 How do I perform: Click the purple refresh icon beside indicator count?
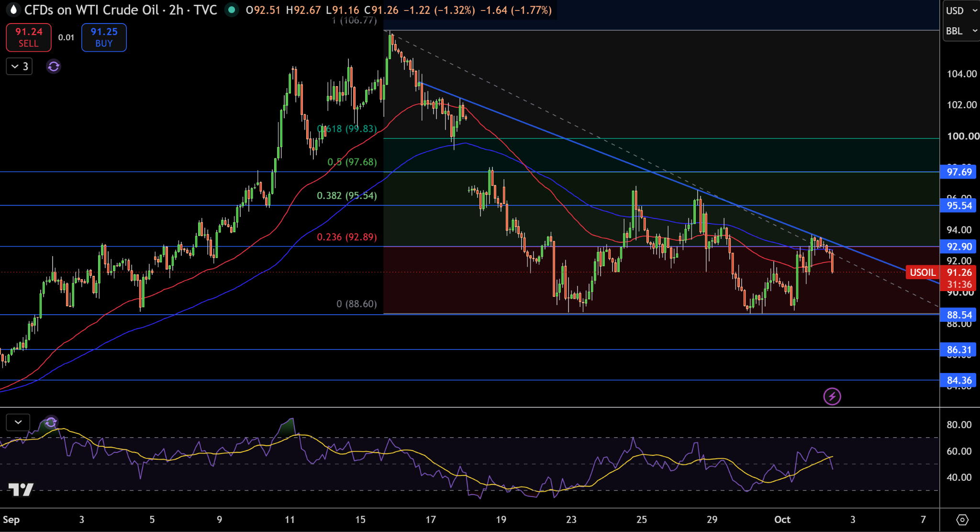click(x=54, y=66)
